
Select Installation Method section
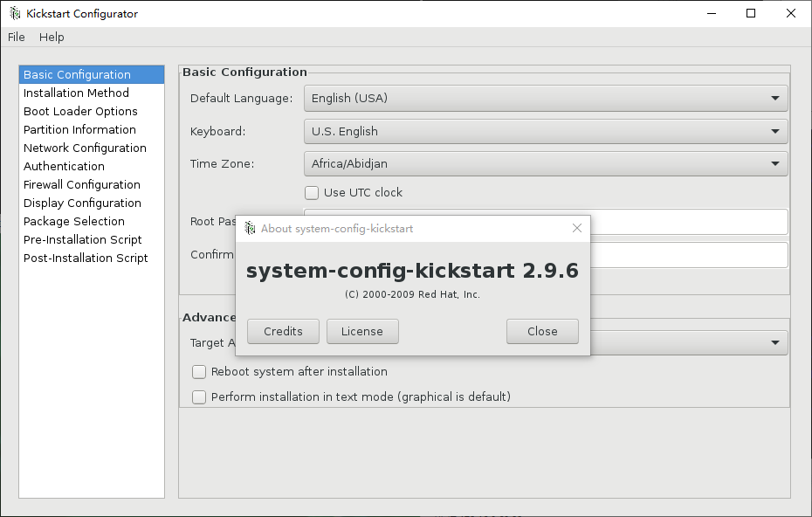coord(92,93)
